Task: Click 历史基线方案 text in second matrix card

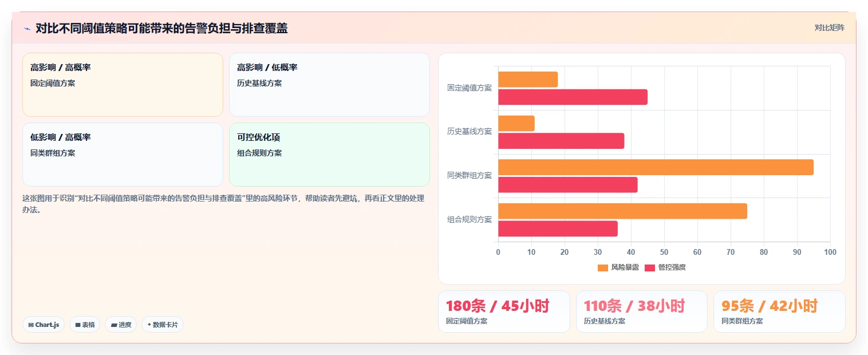Action: coord(259,83)
